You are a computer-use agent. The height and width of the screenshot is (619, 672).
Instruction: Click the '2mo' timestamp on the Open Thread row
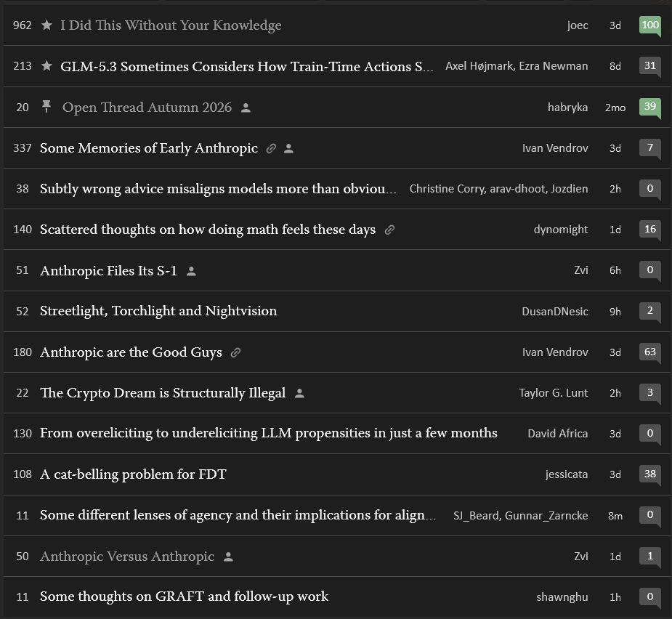pos(615,108)
